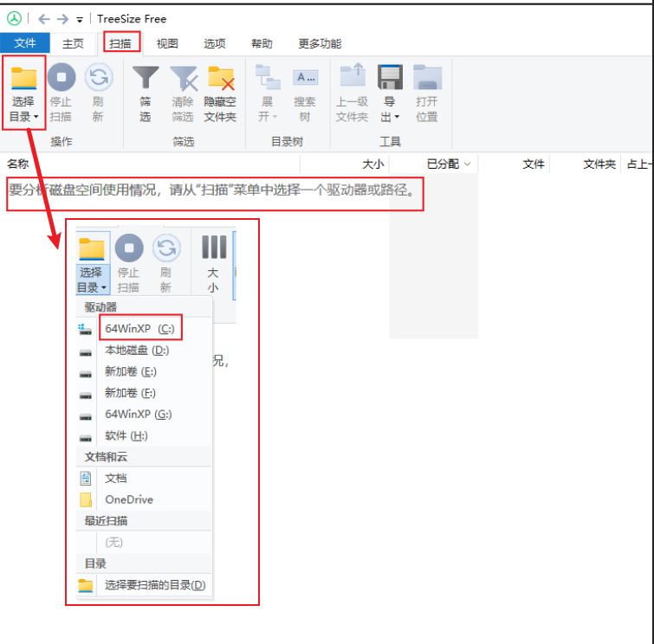Click the 驱动器 section header in menu
The image size is (654, 644).
[x=100, y=307]
